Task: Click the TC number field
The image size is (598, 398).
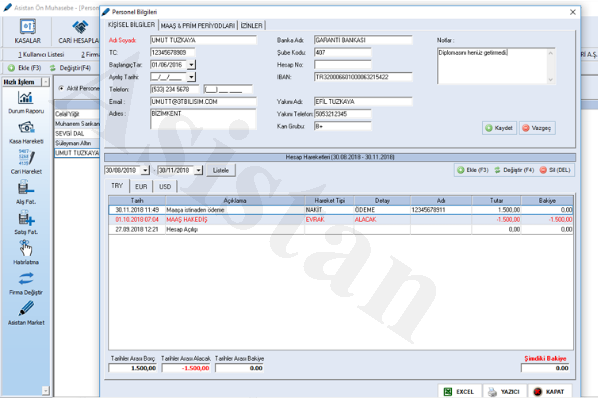Action: [x=172, y=52]
